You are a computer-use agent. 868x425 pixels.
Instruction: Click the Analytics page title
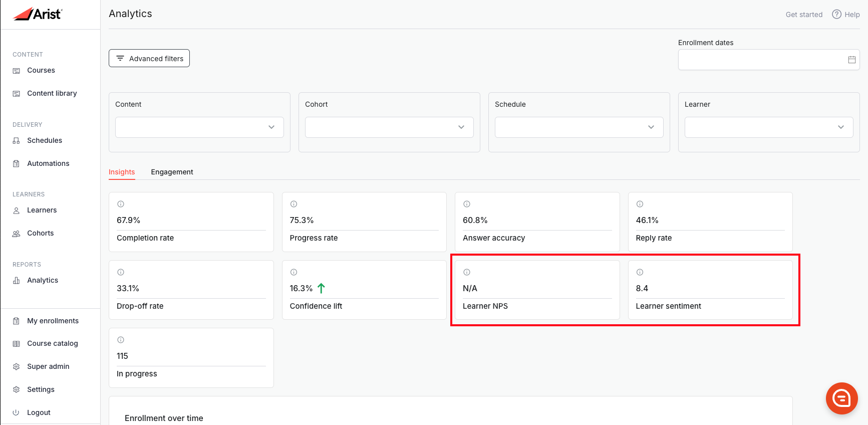point(130,14)
